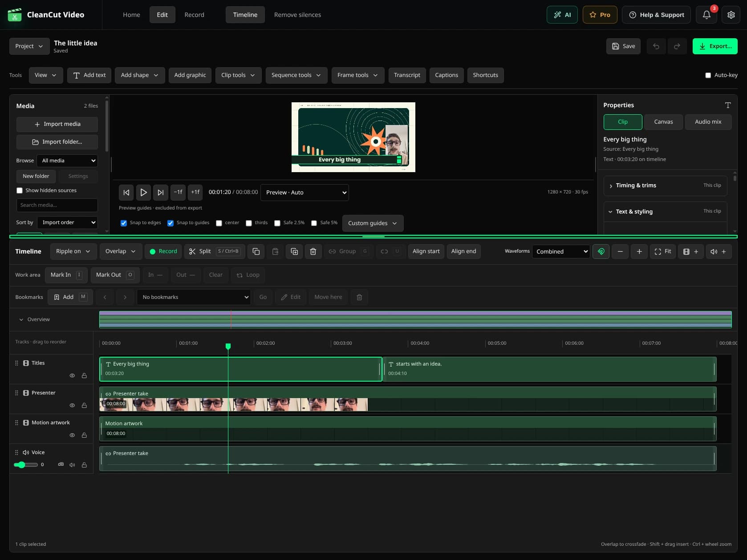Enable the Auto-key checkbox
Viewport: 747px width, 560px height.
tap(708, 75)
